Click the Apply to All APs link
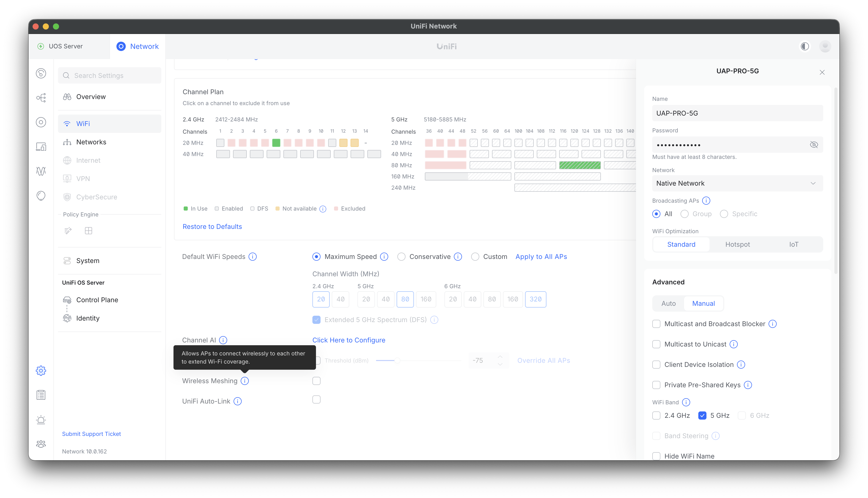Viewport: 868px width, 498px height. 541,257
